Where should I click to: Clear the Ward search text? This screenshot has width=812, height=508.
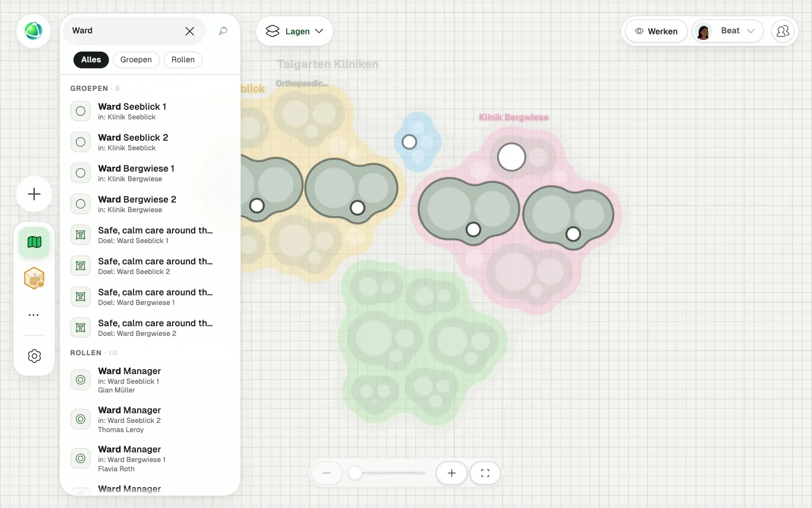[189, 31]
